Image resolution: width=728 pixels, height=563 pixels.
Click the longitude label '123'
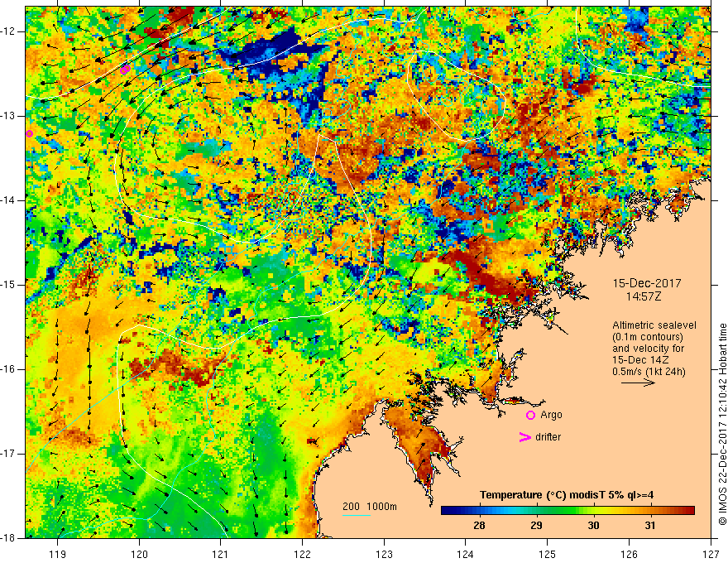click(x=384, y=554)
